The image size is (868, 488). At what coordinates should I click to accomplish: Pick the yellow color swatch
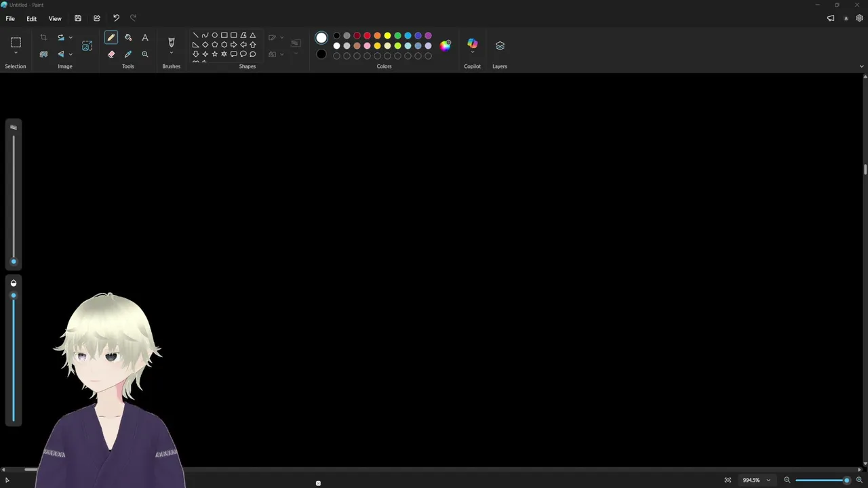(387, 35)
